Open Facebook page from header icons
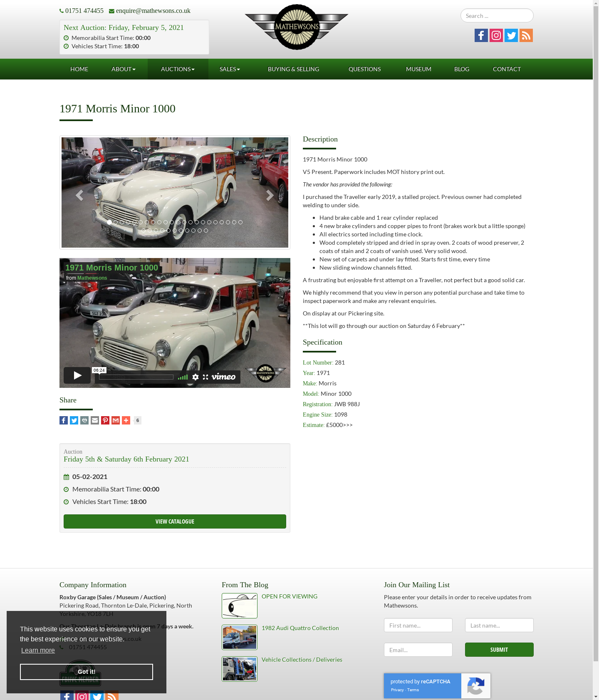The width and height of the screenshot is (599, 700). 481,35
